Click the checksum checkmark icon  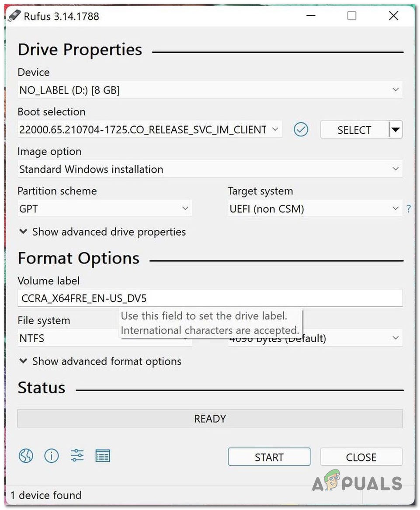[x=301, y=129]
